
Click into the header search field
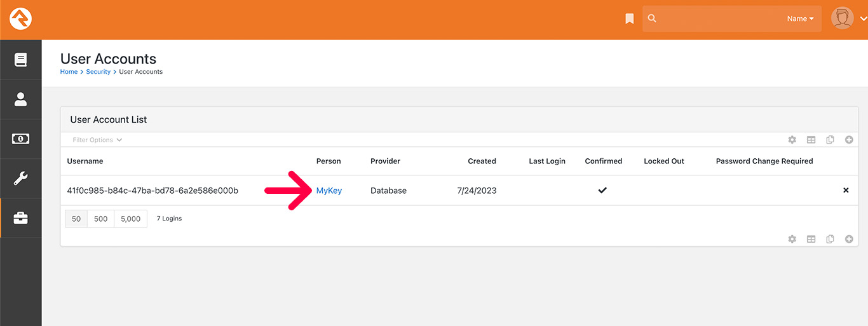(718, 19)
